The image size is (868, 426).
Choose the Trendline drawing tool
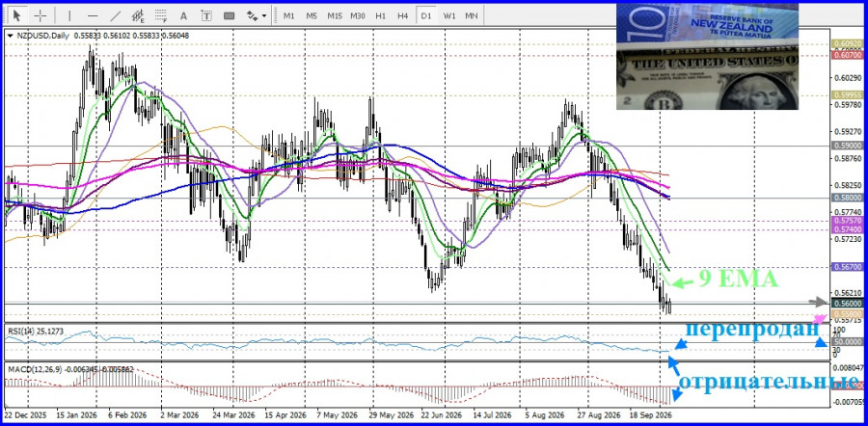115,15
